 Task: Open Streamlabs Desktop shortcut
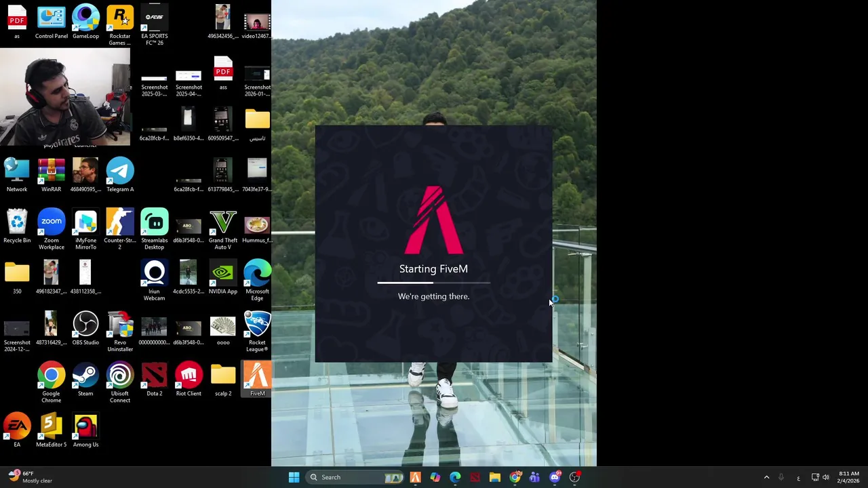155,229
